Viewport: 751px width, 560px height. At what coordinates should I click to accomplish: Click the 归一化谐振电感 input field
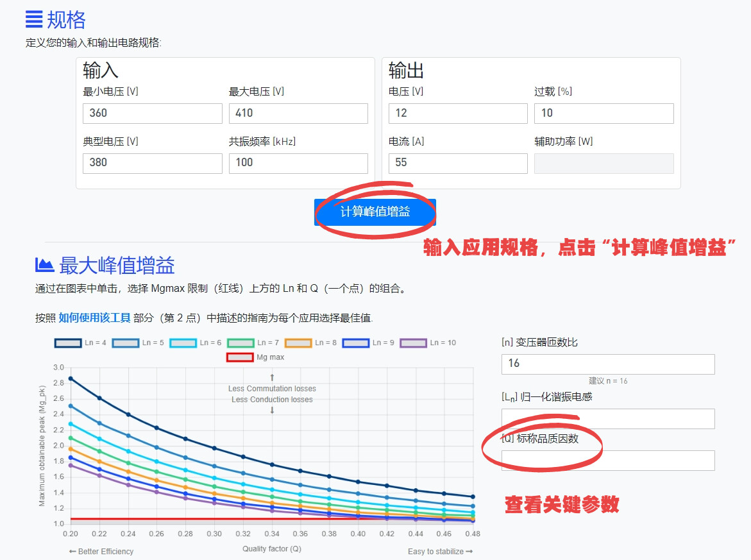pyautogui.click(x=608, y=419)
